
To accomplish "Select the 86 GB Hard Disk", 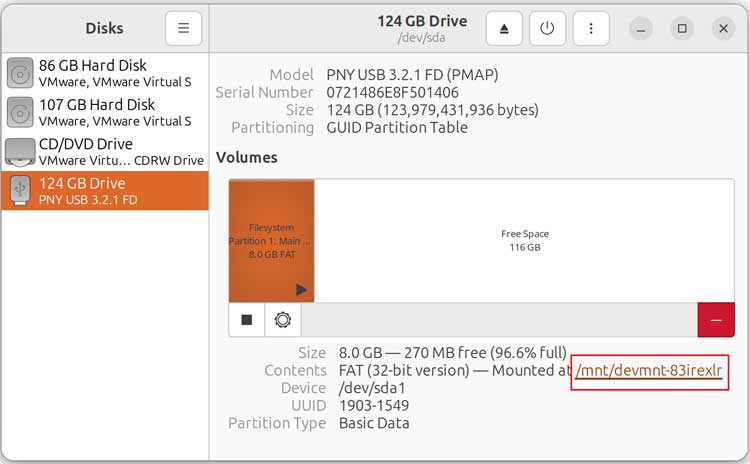I will click(105, 73).
